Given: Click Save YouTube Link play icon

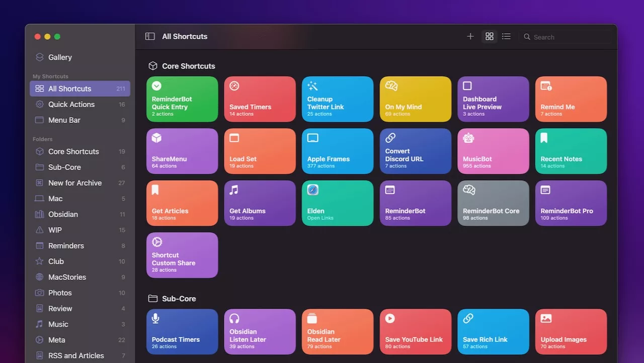Looking at the screenshot, I should point(390,318).
